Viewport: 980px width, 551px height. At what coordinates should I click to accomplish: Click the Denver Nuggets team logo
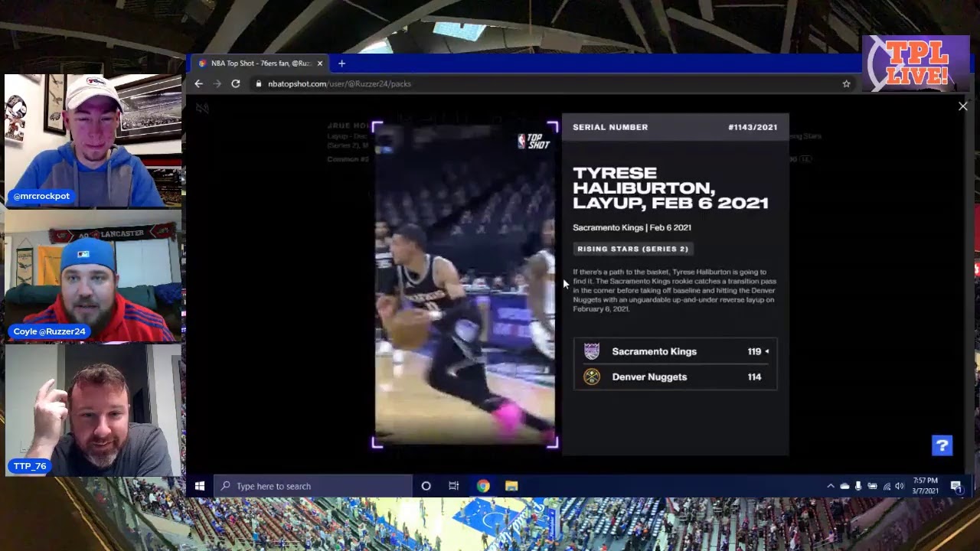click(592, 377)
